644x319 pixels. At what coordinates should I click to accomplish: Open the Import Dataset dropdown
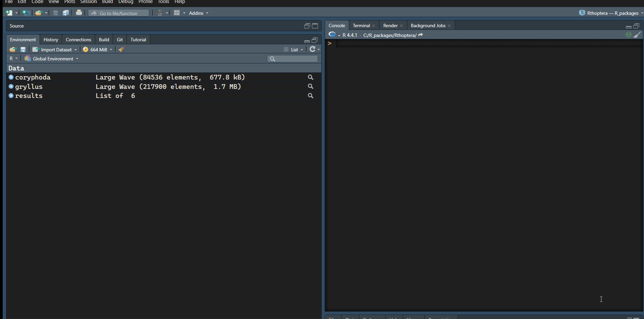(x=55, y=49)
